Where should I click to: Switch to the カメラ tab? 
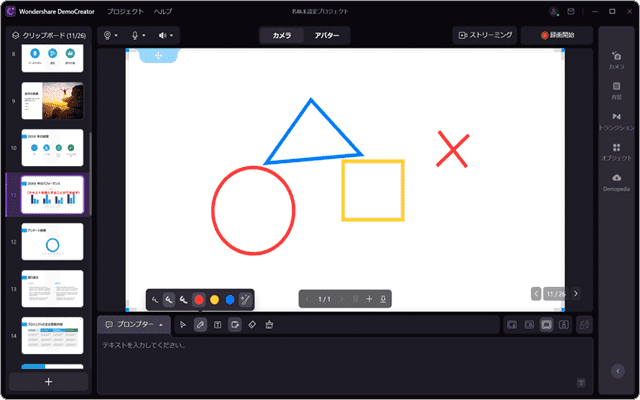(282, 36)
